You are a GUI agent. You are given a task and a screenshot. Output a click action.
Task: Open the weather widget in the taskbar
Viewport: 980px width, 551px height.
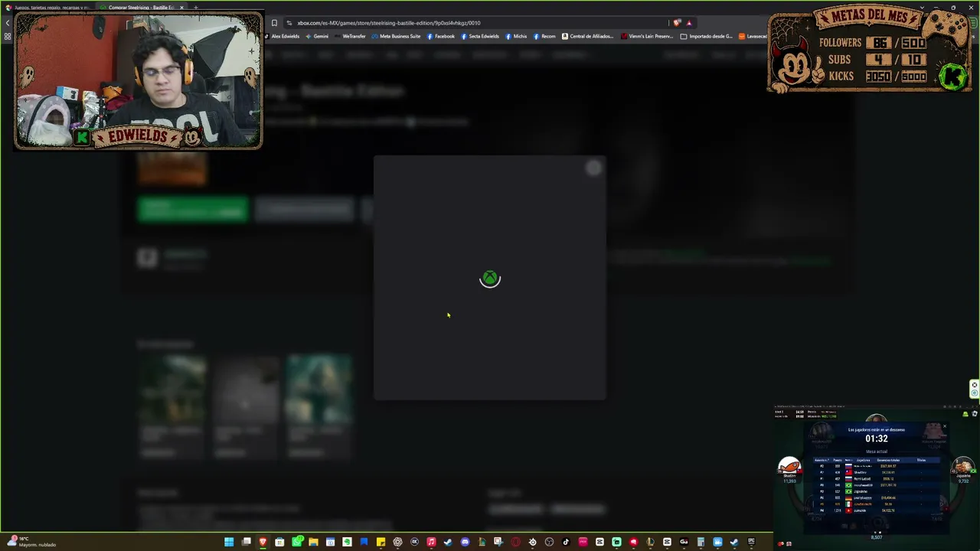click(32, 542)
